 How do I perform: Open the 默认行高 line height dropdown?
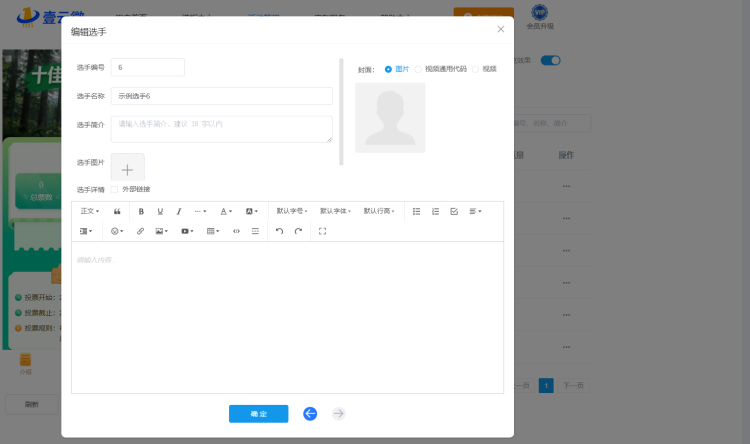click(x=379, y=211)
